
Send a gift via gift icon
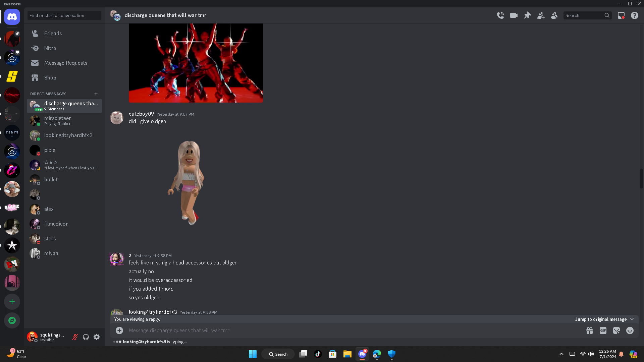point(590,330)
